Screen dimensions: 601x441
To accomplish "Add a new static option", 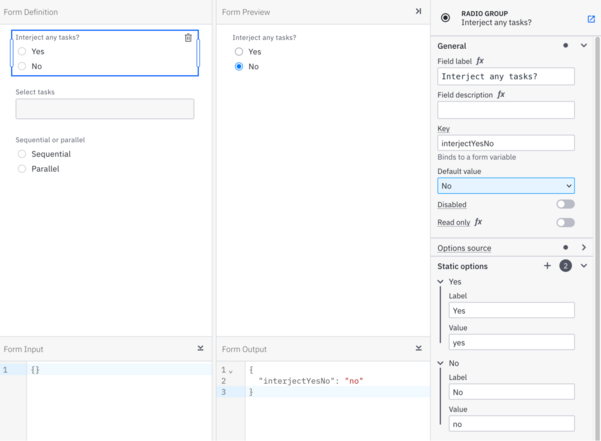I will coord(547,266).
